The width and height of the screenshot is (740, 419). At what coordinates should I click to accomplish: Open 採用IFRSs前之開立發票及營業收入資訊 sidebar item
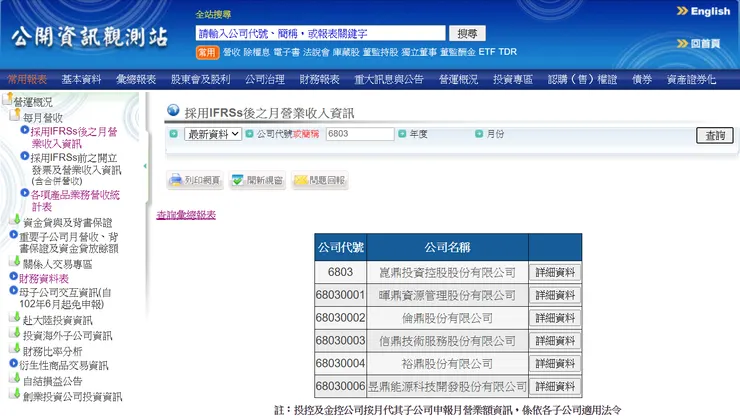(x=76, y=169)
